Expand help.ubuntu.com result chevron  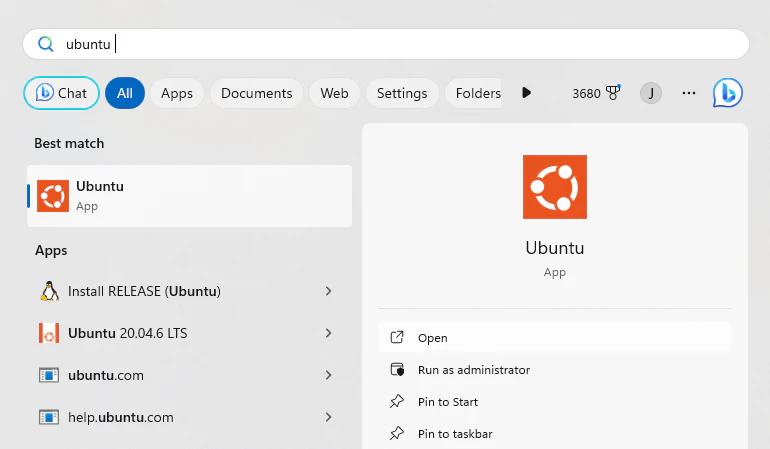pos(329,417)
